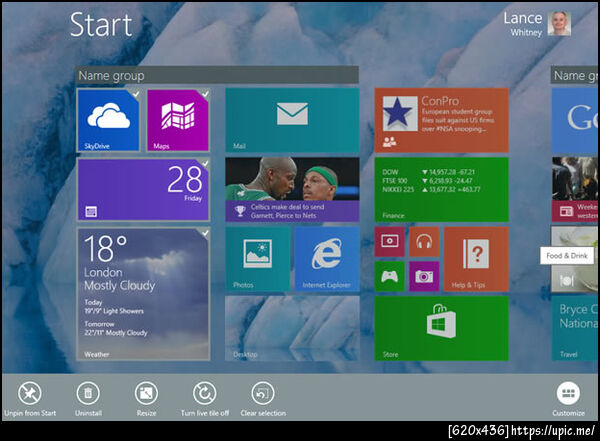Viewport: 600px width, 441px height.
Task: Open the small Video tile
Action: point(390,242)
